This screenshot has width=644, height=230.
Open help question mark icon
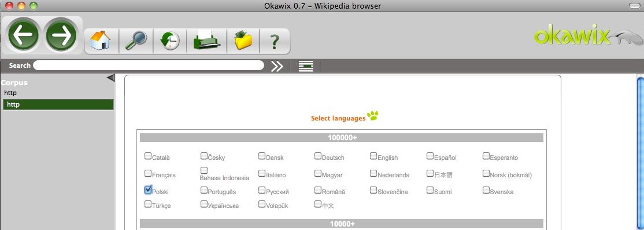[x=275, y=41]
